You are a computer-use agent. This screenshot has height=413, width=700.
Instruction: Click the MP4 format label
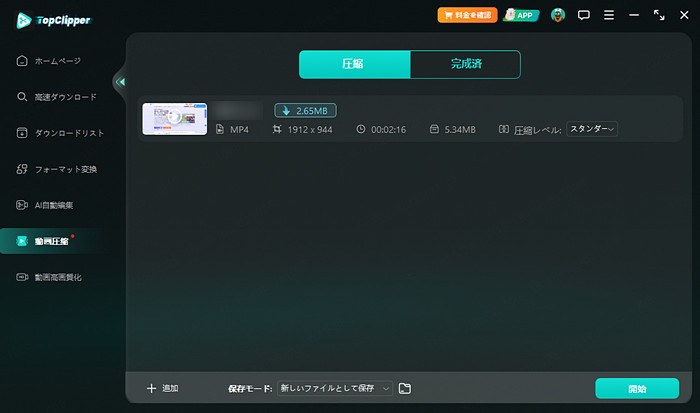[x=239, y=130]
